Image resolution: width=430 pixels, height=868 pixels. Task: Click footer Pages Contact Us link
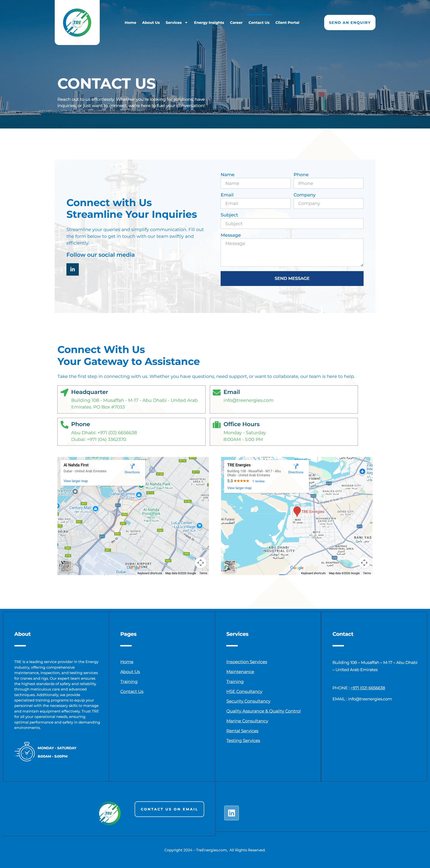point(132,691)
